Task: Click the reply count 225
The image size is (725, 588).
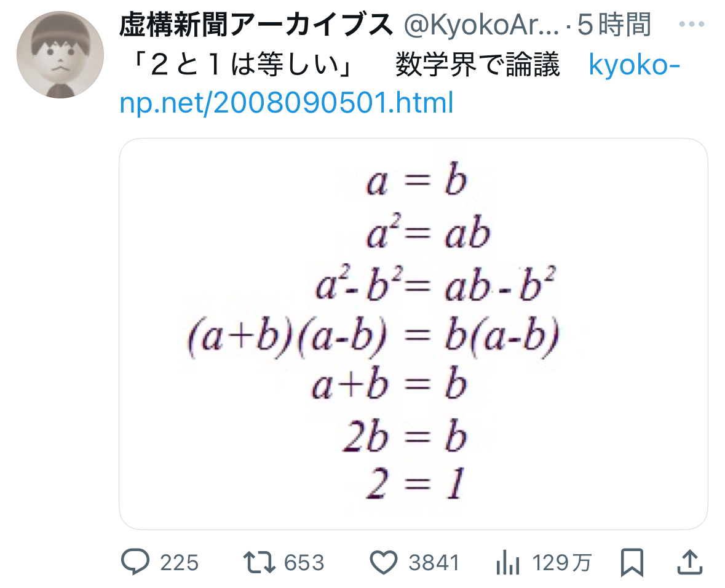Action: [179, 562]
